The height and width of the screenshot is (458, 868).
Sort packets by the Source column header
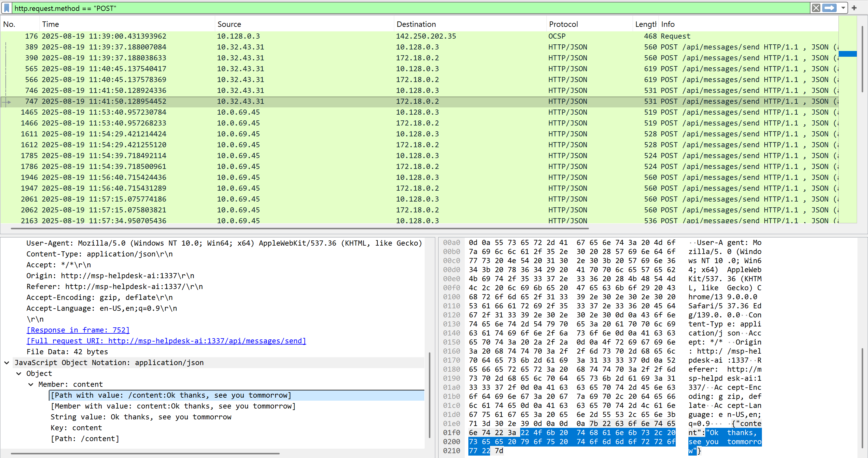click(229, 24)
